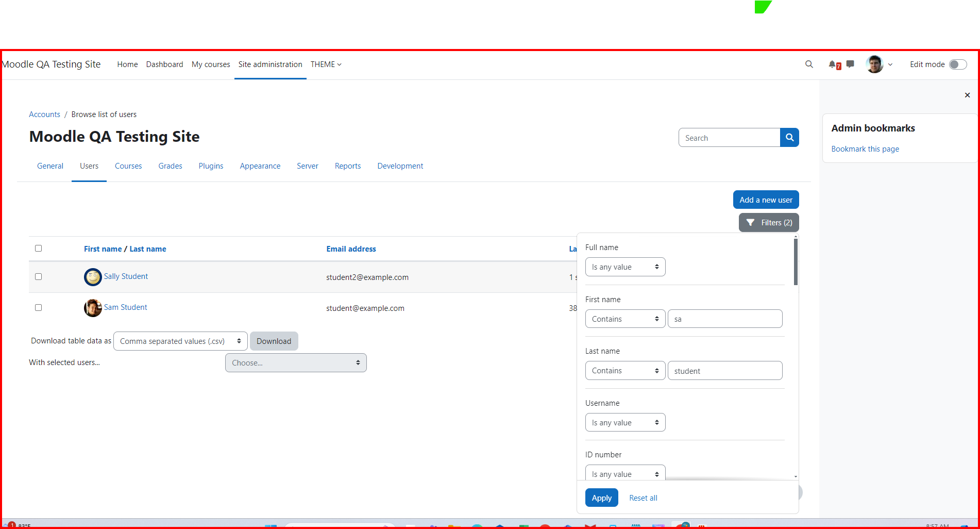The image size is (980, 529).
Task: Open Sam Student's profile picture
Action: (93, 308)
